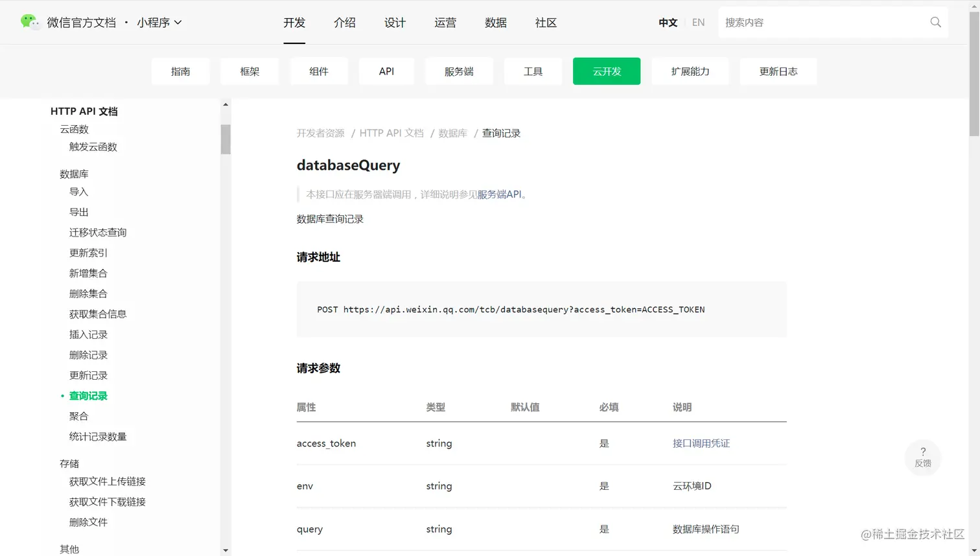Open 更新索引 in the sidebar
The image size is (980, 556).
click(x=88, y=253)
